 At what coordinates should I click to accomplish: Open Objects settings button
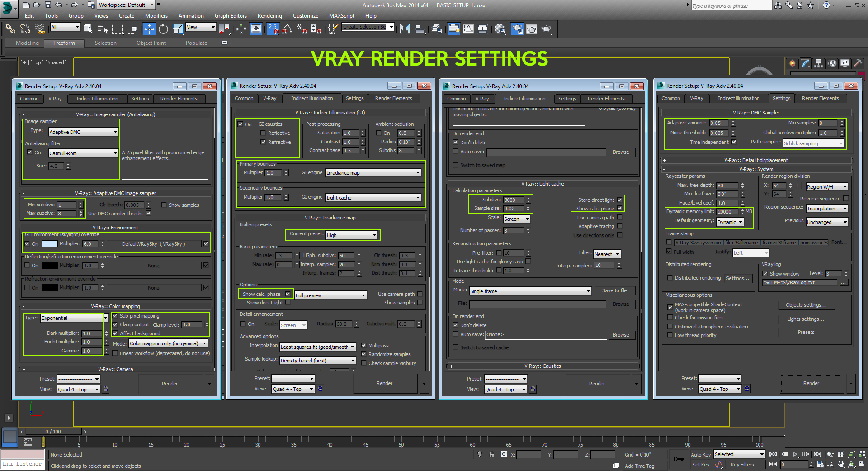click(806, 305)
